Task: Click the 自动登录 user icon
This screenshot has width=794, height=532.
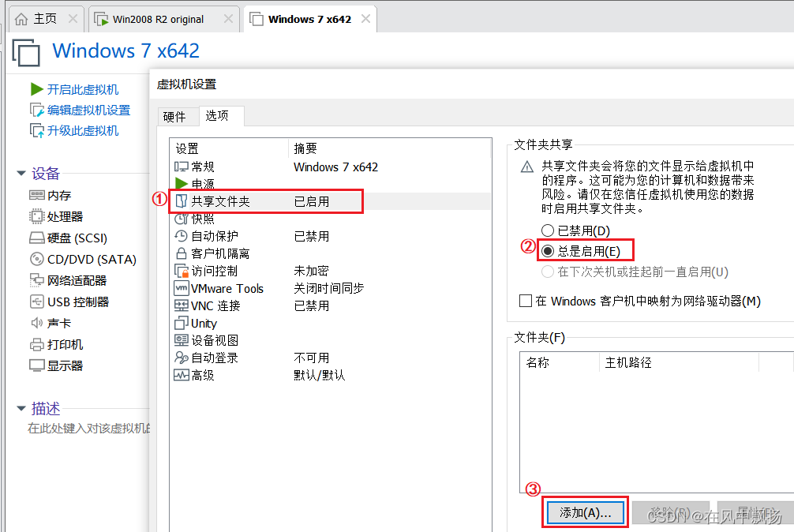Action: pyautogui.click(x=182, y=358)
